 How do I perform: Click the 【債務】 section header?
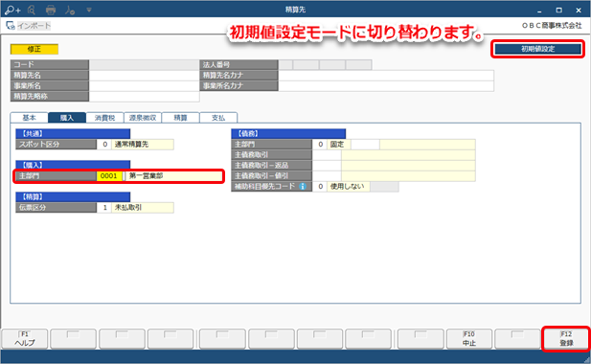[x=288, y=134]
